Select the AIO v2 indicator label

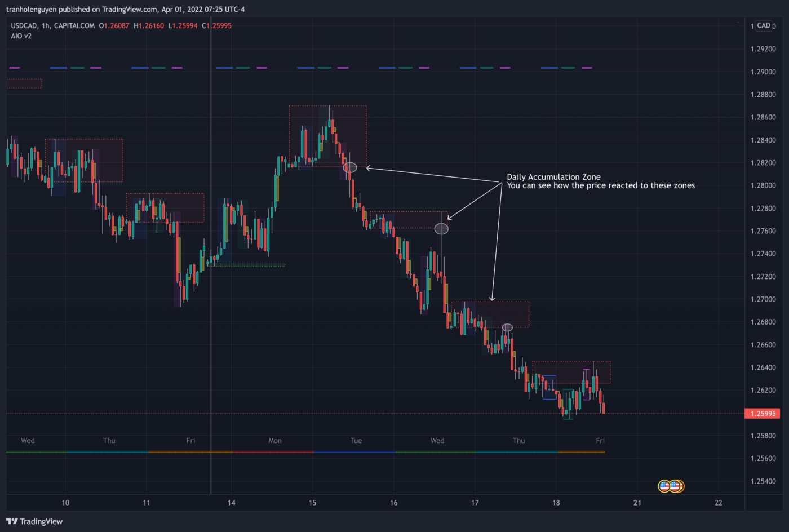pos(21,36)
